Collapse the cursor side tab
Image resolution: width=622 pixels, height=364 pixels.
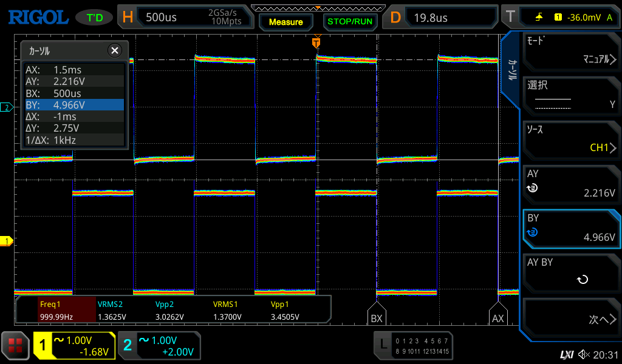[x=511, y=70]
